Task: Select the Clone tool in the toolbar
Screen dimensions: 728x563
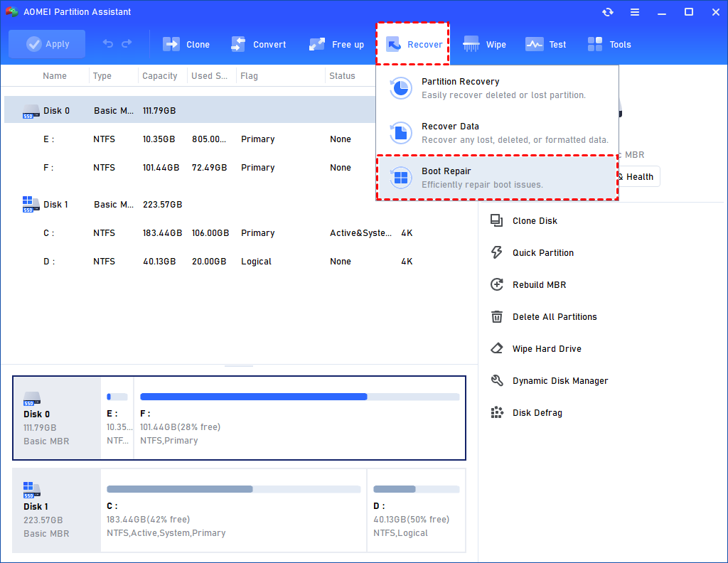Action: (x=186, y=44)
